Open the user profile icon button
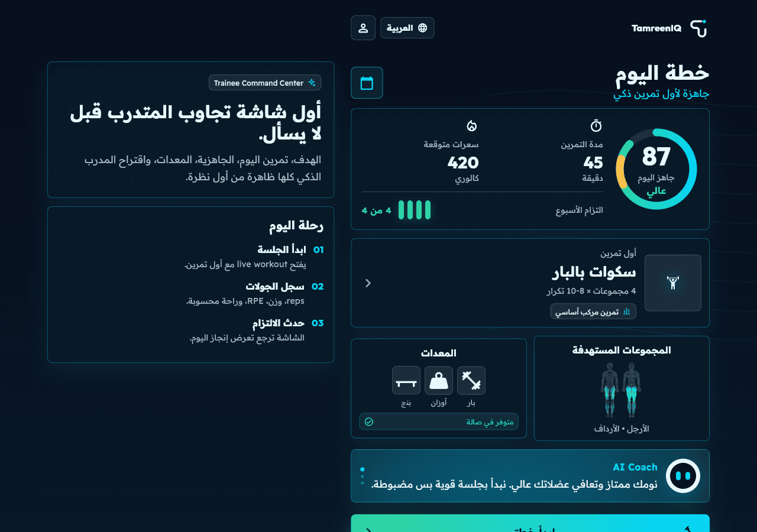 (363, 28)
